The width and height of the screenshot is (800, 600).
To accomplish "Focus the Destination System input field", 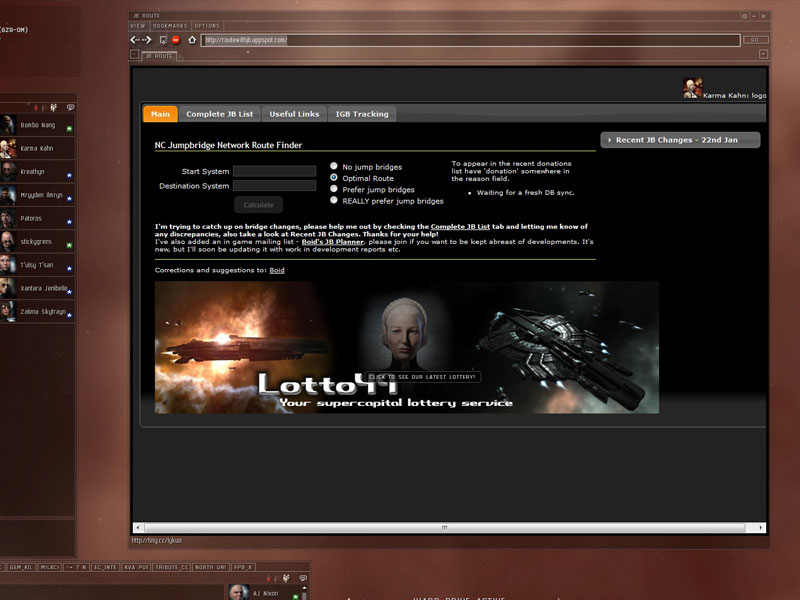I will [274, 185].
